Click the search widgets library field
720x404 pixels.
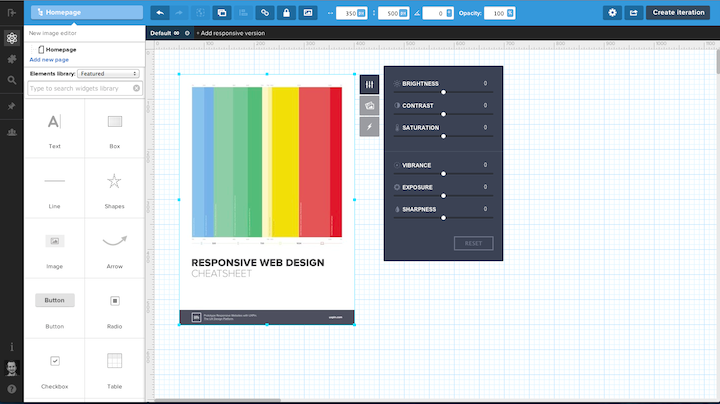tap(81, 89)
